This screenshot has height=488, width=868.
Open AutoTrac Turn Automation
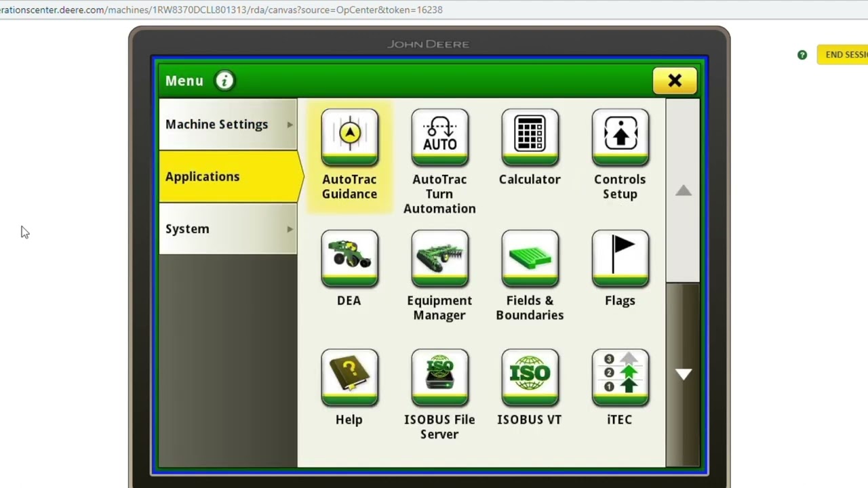pyautogui.click(x=439, y=138)
